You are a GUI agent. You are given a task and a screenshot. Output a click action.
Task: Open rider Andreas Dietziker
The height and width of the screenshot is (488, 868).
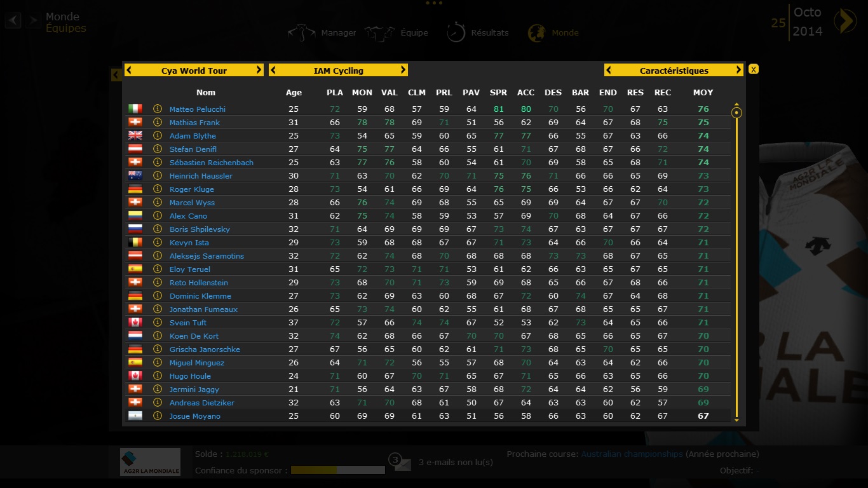click(x=201, y=403)
